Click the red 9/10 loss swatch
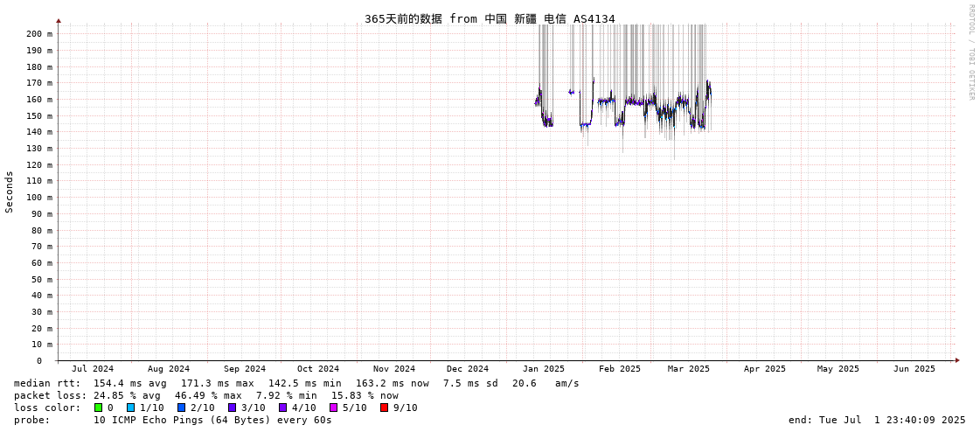This screenshot has height=432, width=980. tap(384, 408)
